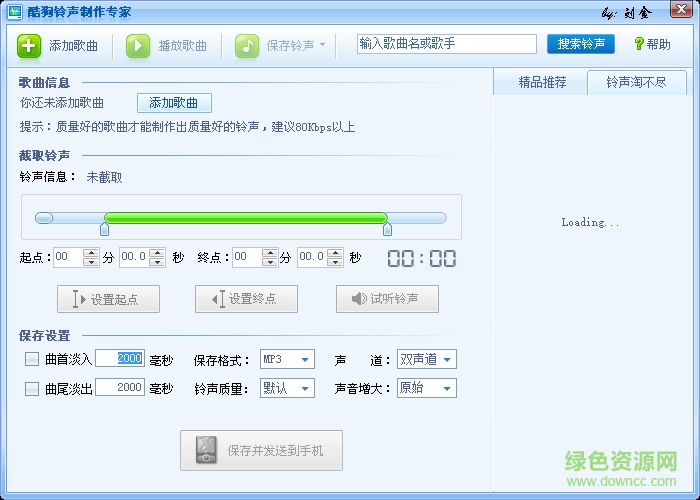Decrease the start seconds with its down arrow
700x500 pixels.
click(x=158, y=262)
